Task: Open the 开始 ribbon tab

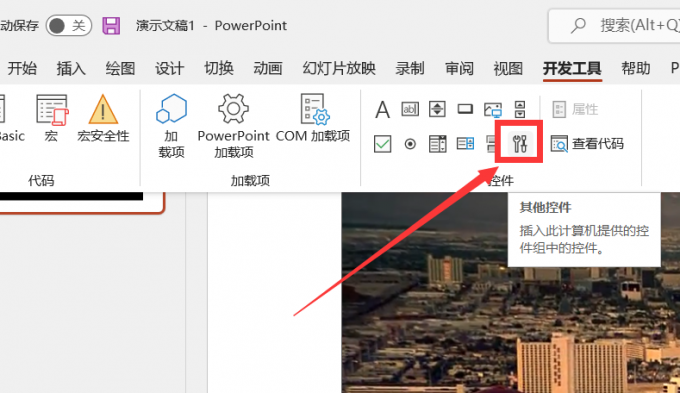Action: (x=22, y=68)
